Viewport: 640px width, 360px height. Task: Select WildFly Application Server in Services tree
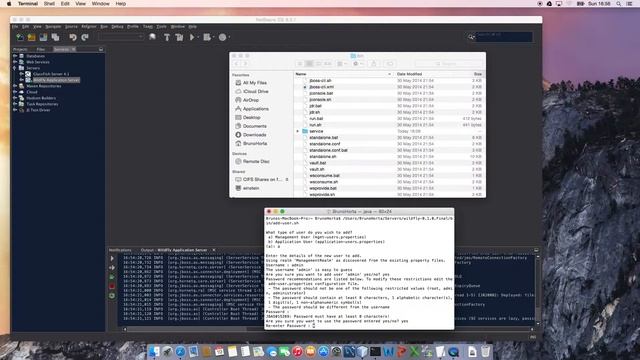click(x=56, y=80)
